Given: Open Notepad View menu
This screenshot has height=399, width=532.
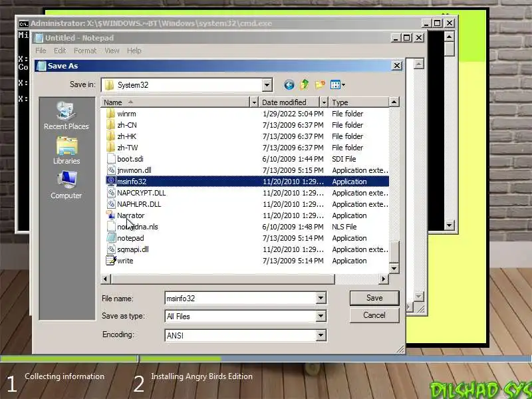Looking at the screenshot, I should tap(112, 51).
